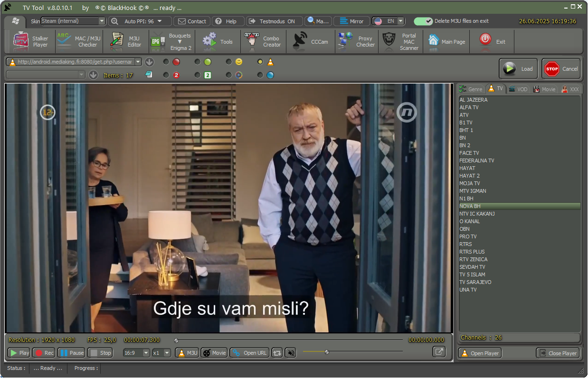Switch to the TV tab
Viewport: 588px width, 378px height.
tap(496, 88)
